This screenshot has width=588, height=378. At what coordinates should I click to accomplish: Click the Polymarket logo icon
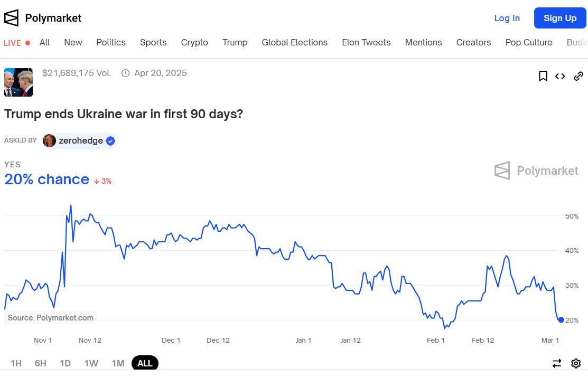click(x=11, y=18)
